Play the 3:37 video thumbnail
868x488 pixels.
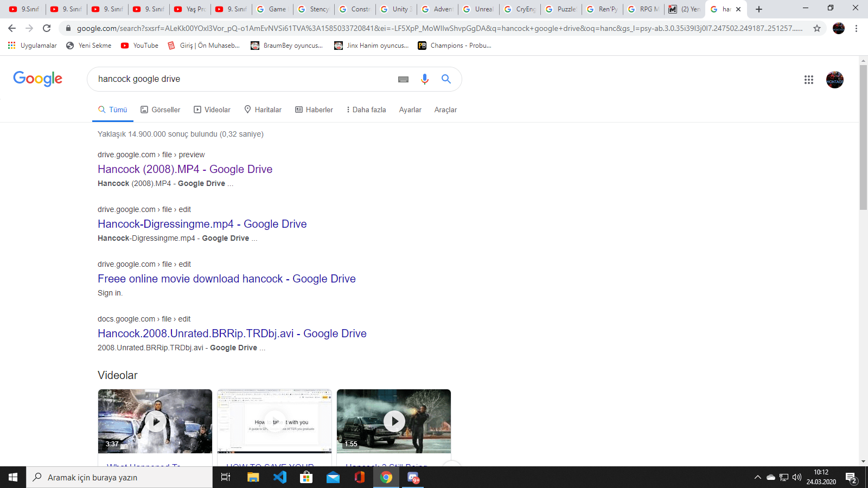pyautogui.click(x=155, y=421)
